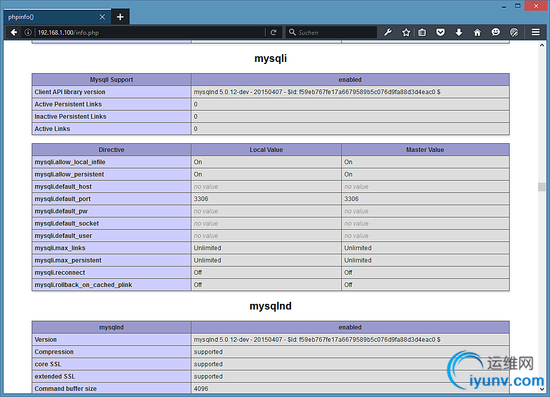The height and width of the screenshot is (397, 550).
Task: Click mysqli.default_user directive
Action: pos(63,236)
